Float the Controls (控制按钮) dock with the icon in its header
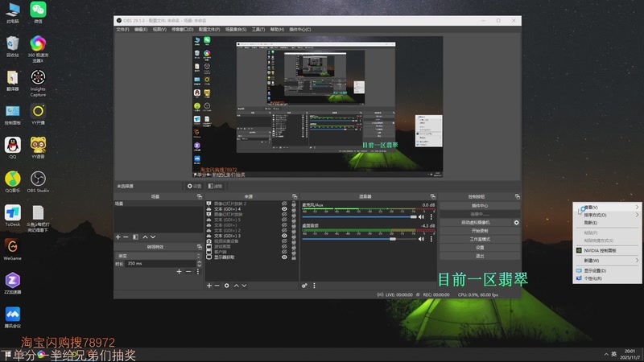This screenshot has height=362, width=644. 517,196
